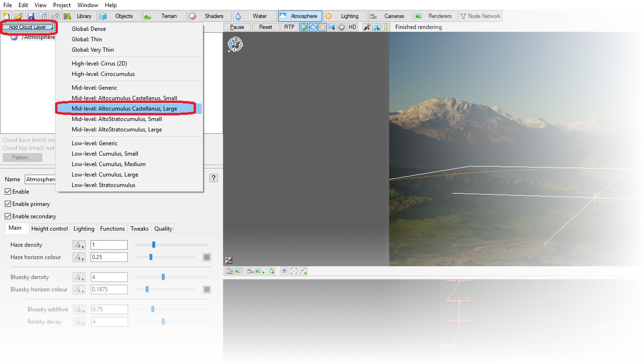Click the Haze density value field
This screenshot has height=364, width=644.
click(109, 245)
